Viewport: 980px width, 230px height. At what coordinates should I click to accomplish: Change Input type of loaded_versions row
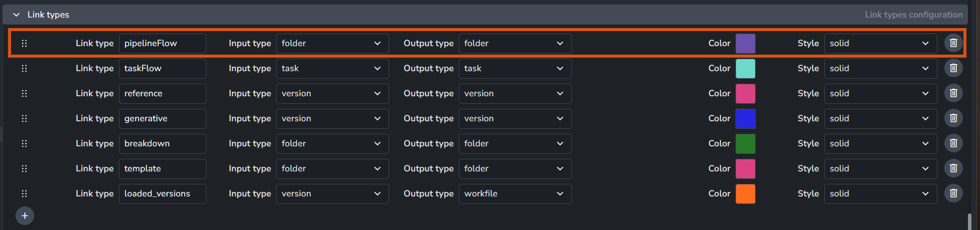[x=332, y=194]
